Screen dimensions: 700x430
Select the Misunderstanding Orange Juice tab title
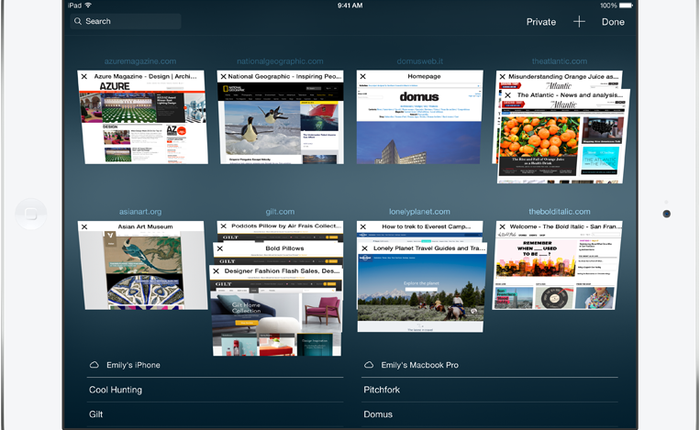[x=564, y=76]
